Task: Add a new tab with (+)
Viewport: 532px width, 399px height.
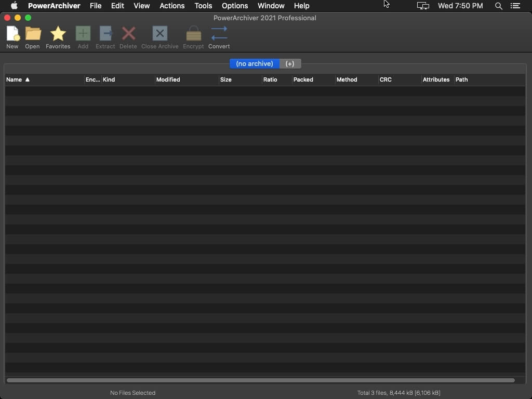Action: 290,64
